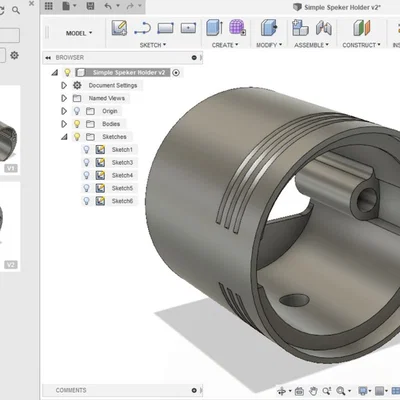400x400 pixels.
Task: Collapse the BROWSER panel with double arrows
Action: click(x=48, y=58)
